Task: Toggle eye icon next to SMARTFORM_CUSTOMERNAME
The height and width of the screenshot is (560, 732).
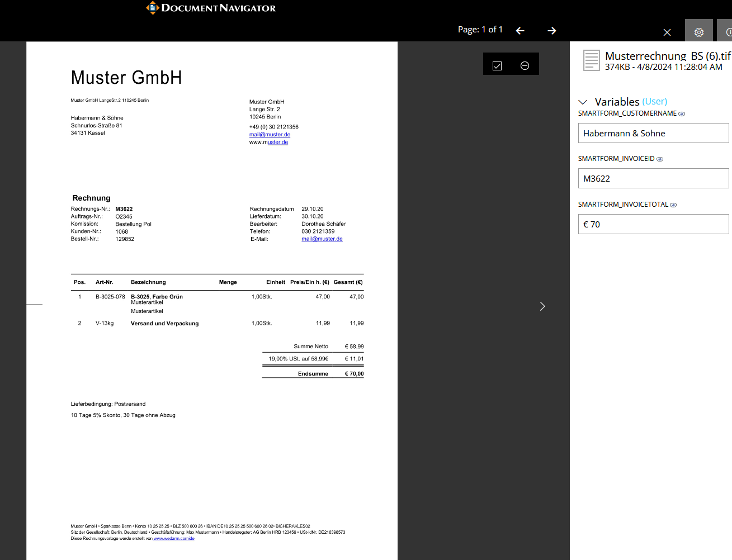Action: click(x=682, y=114)
